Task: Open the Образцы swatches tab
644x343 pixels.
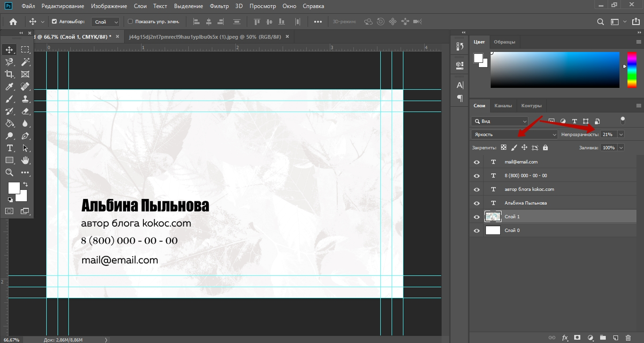Action: point(504,42)
